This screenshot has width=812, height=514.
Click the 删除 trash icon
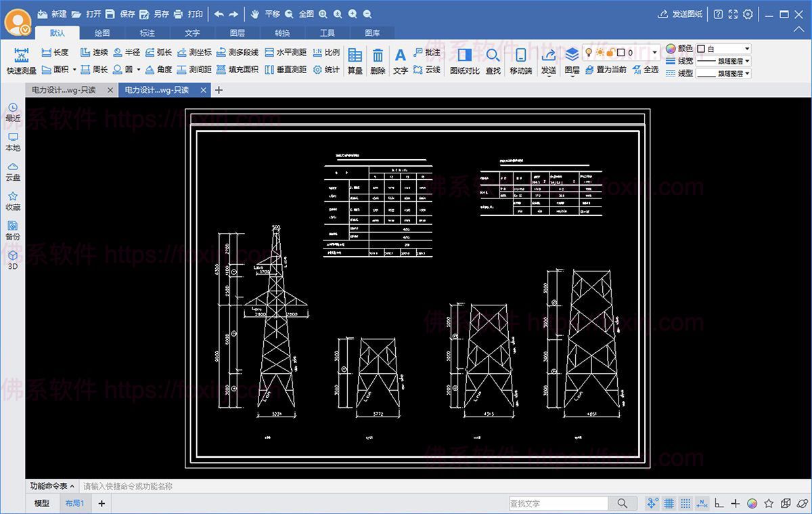coord(378,61)
